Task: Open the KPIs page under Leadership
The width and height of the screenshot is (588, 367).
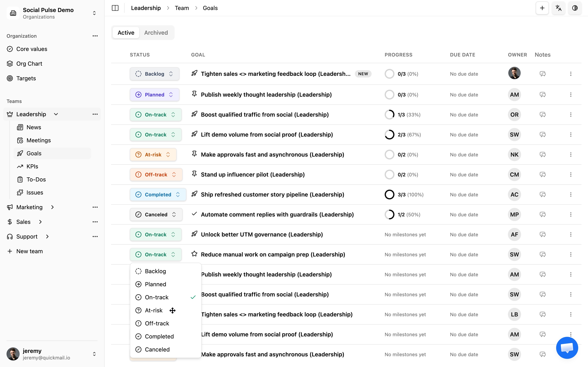Action: point(32,166)
